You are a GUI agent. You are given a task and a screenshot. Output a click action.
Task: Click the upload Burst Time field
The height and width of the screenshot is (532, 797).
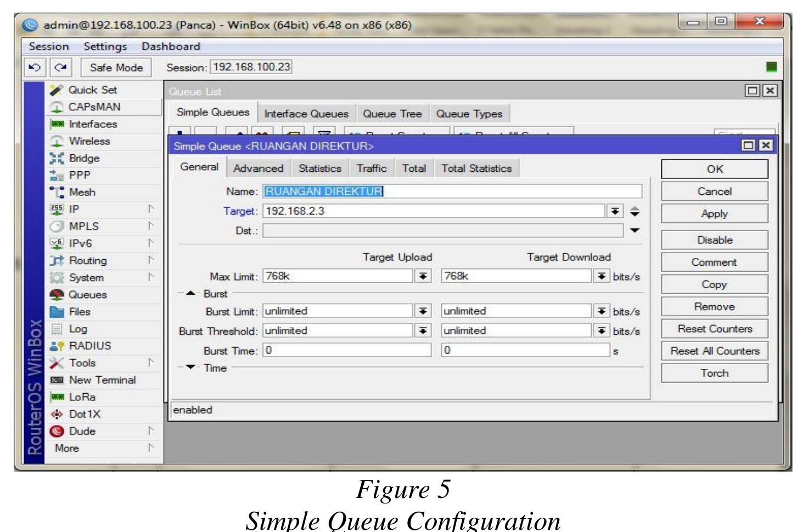347,350
